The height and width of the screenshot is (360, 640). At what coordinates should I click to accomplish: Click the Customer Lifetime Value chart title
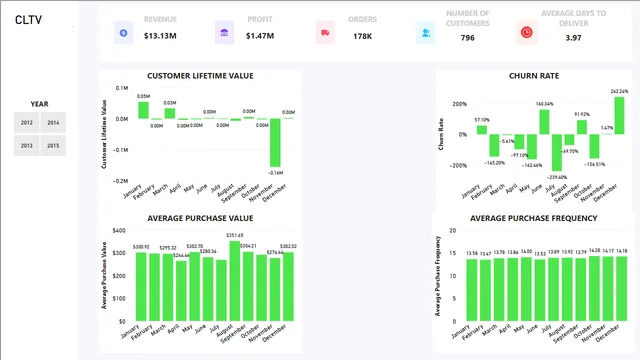click(x=200, y=76)
